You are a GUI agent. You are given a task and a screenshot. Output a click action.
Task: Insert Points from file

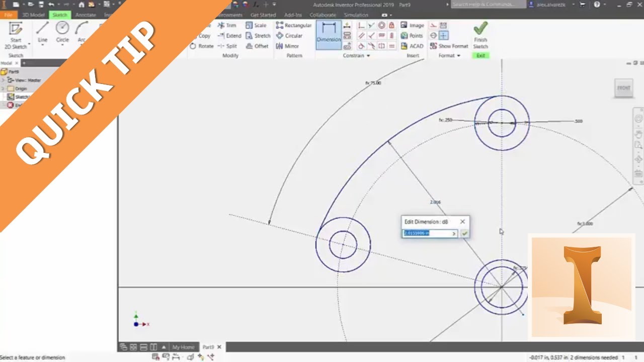click(x=412, y=36)
